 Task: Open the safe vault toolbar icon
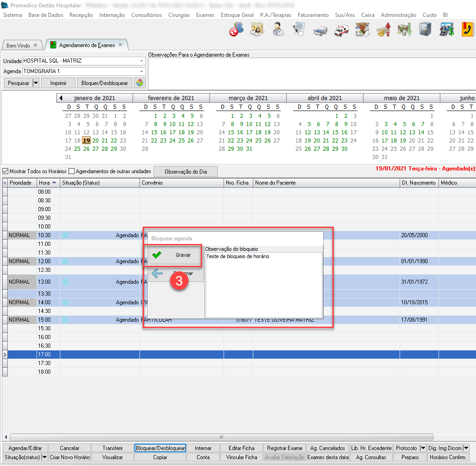click(x=425, y=30)
